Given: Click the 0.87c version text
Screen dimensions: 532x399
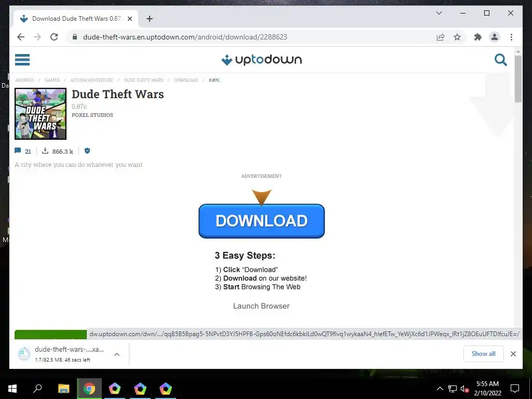Looking at the screenshot, I should click(79, 106).
